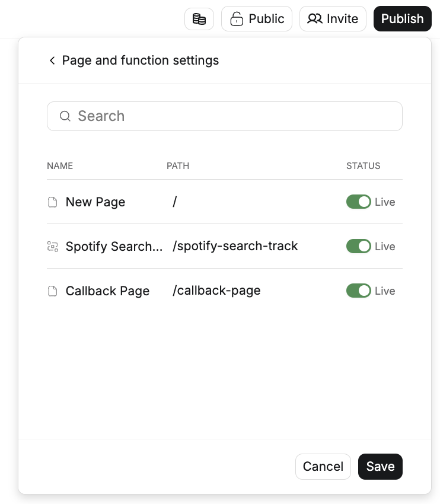The height and width of the screenshot is (504, 440).
Task: Disable Live status for Spotify Search track
Action: [359, 246]
